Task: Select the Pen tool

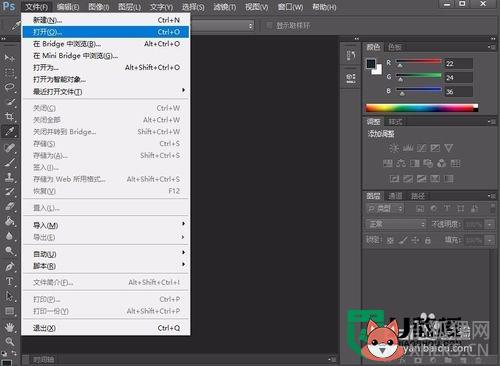Action: (9, 266)
